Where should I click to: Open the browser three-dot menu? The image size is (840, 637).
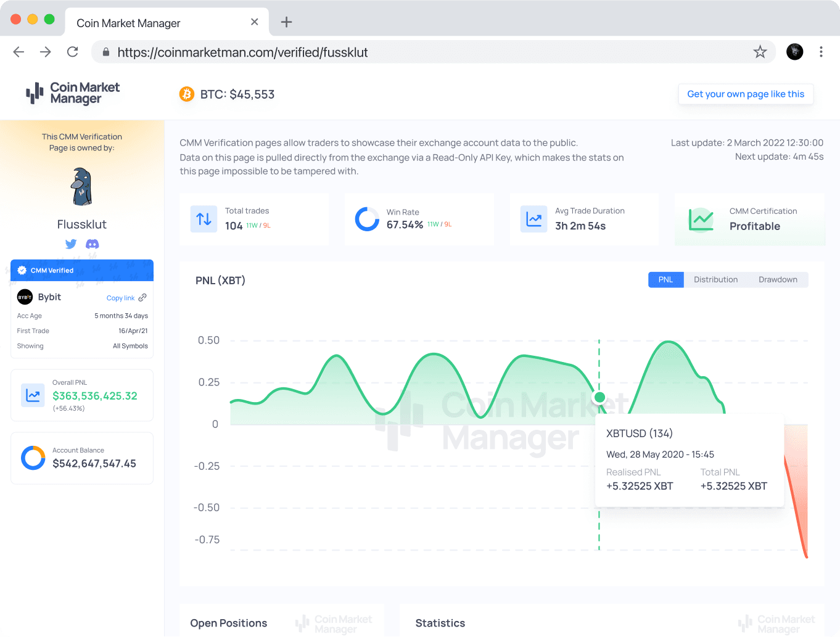pyautogui.click(x=821, y=52)
